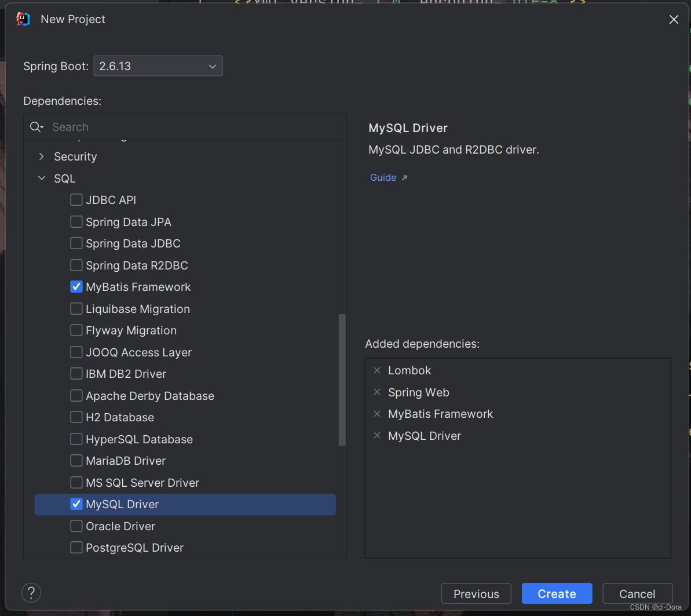
Task: Remove Spring Web from added dependencies
Action: [377, 392]
